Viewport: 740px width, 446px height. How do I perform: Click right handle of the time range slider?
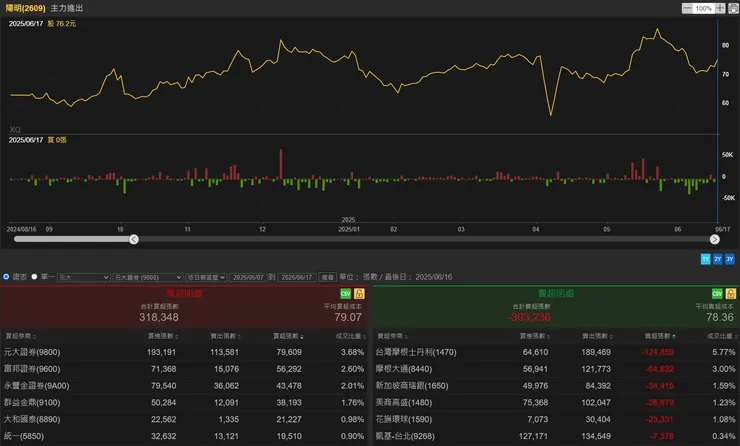[715, 239]
